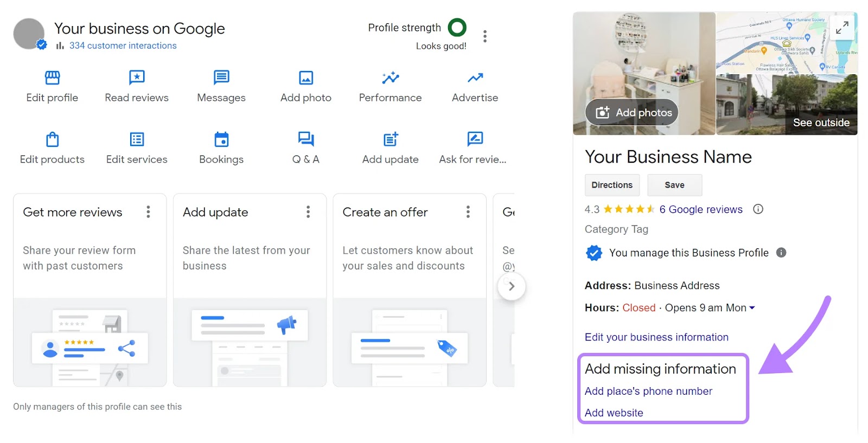
Task: Open the Ask for reviews icon
Action: pos(475,139)
